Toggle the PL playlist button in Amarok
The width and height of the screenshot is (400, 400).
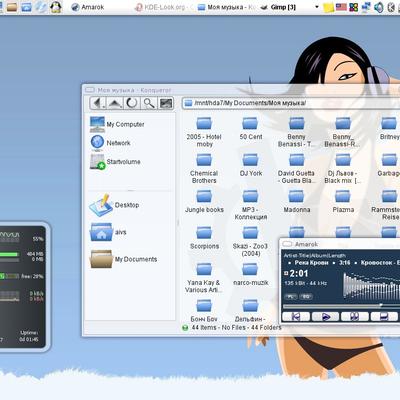click(291, 296)
